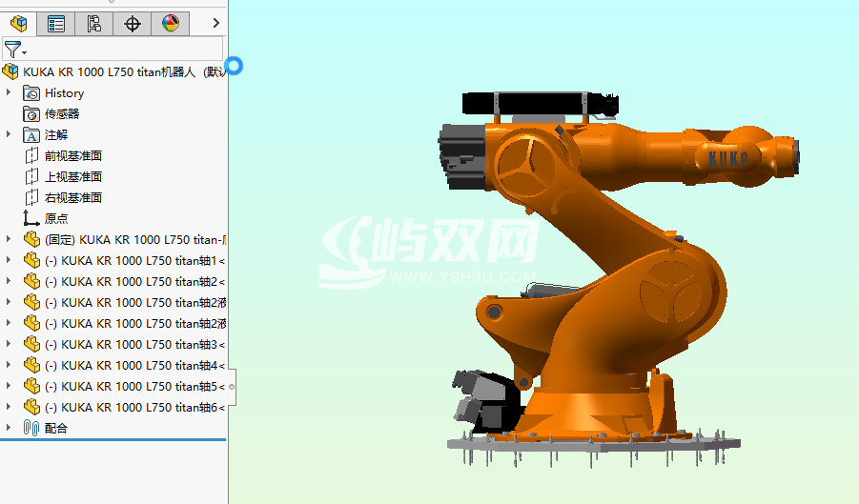Screen dimensions: 859x504
Task: Select the (-) KUKA KR 1000 L750 titan轴3 row
Action: (x=134, y=345)
